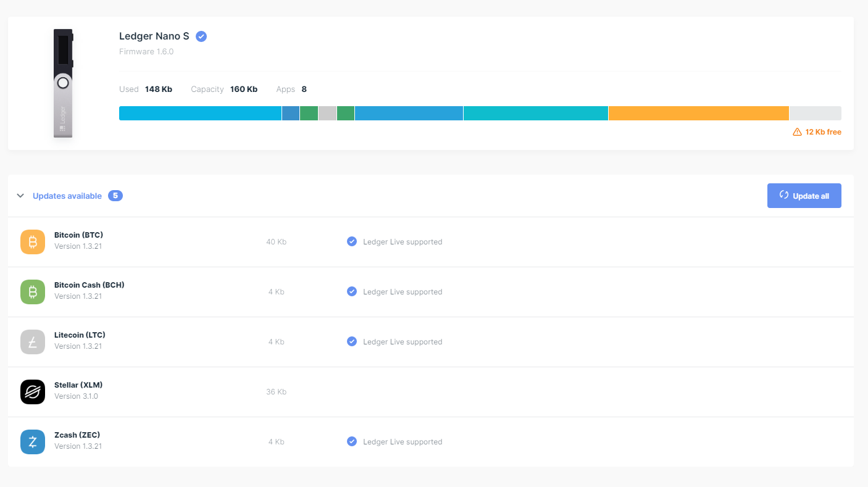Click the Ledger Nano S title
The height and width of the screenshot is (487, 868).
coord(154,36)
